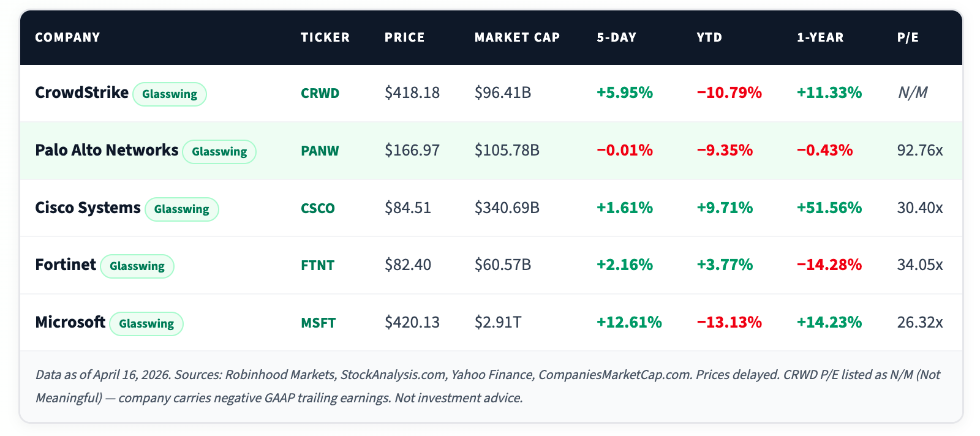This screenshot has height=436, width=980.
Task: Click the Glasswing tag next to Fortinet
Action: (137, 266)
